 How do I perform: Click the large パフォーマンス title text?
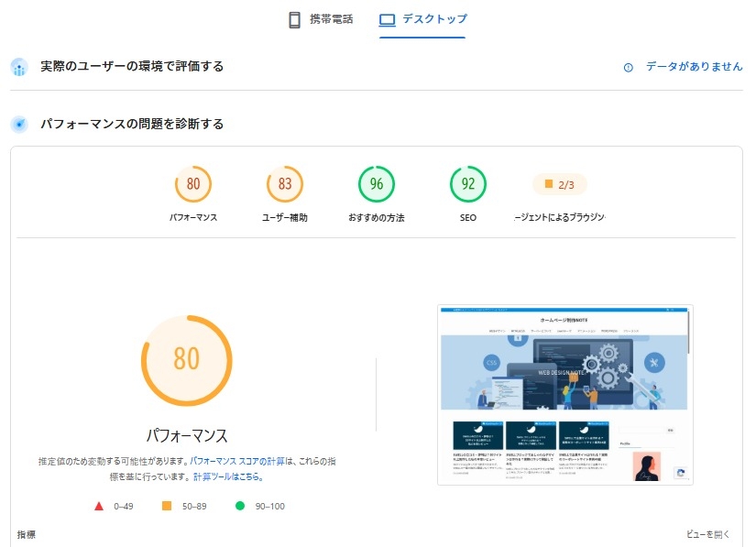(x=187, y=435)
